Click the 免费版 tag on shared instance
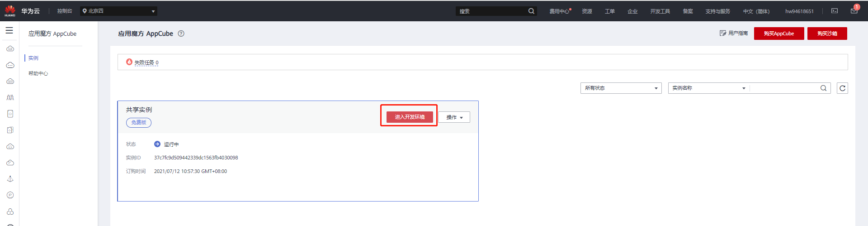The height and width of the screenshot is (226, 868). pyautogui.click(x=139, y=123)
